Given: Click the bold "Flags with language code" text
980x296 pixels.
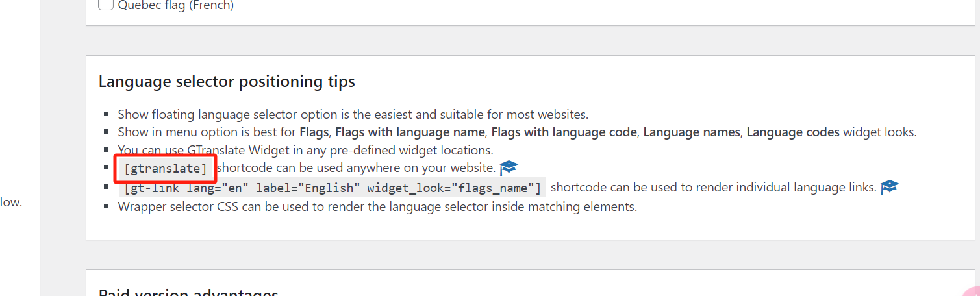Looking at the screenshot, I should click(564, 132).
